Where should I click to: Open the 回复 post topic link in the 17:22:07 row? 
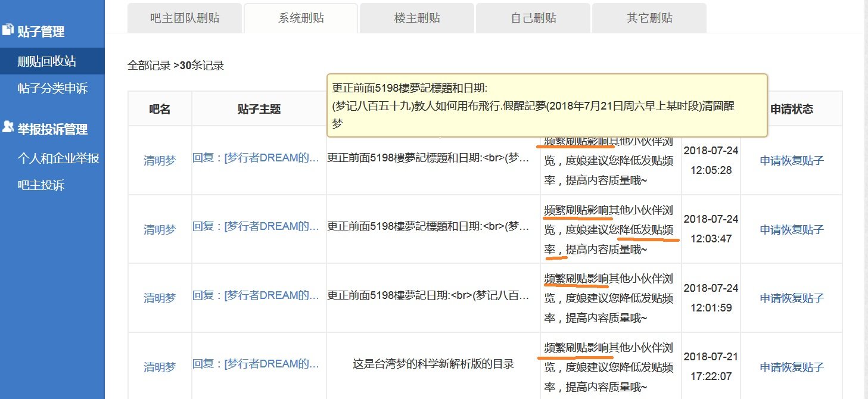pyautogui.click(x=256, y=364)
